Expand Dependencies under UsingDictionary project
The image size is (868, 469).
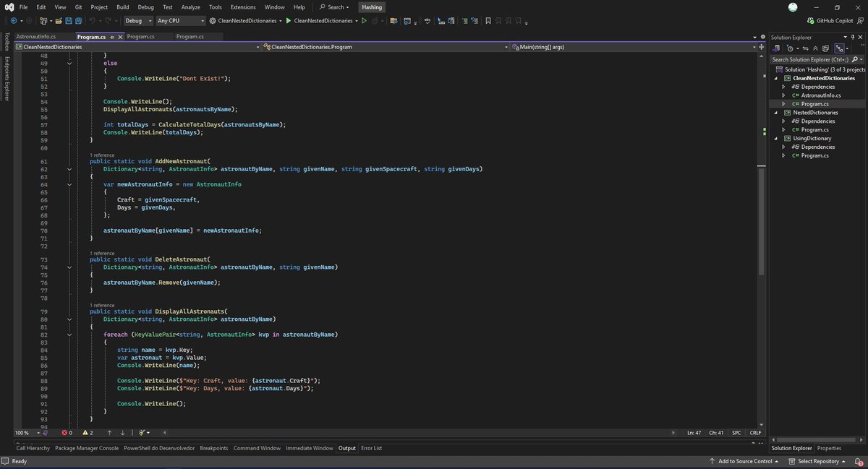click(x=783, y=147)
